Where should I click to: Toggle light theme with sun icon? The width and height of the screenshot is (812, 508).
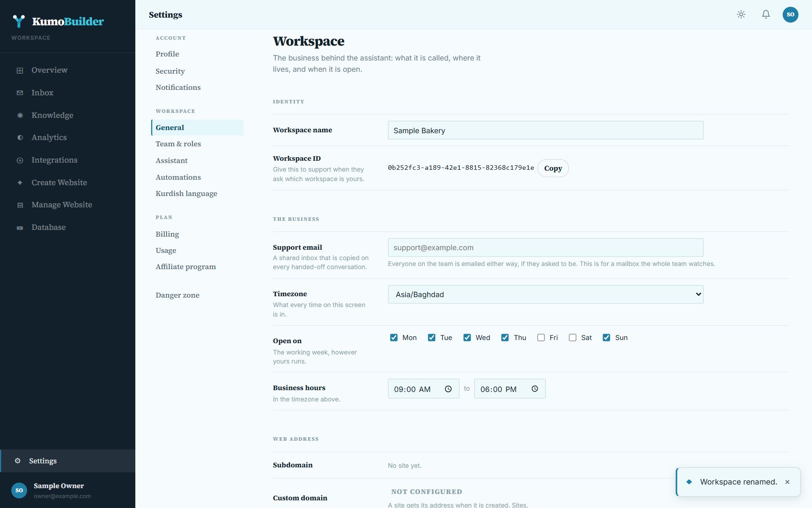click(x=741, y=14)
